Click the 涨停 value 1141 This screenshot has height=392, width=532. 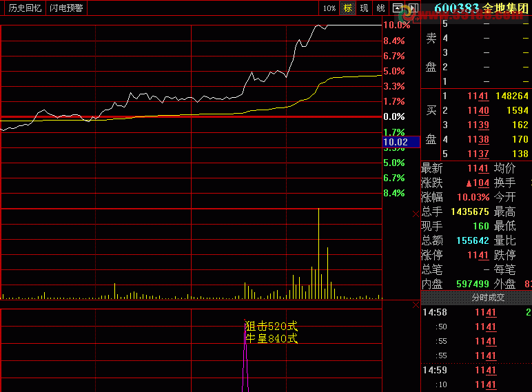(x=478, y=255)
